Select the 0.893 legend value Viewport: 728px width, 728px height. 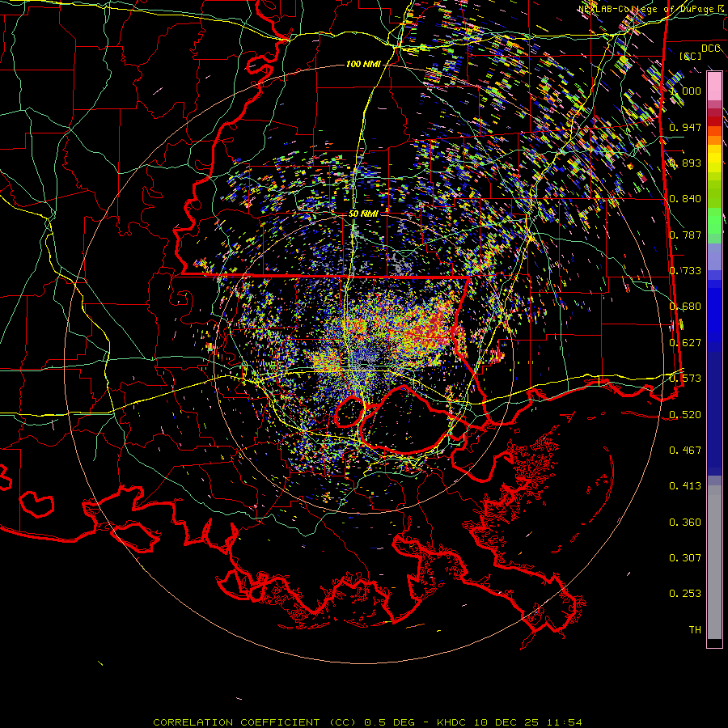coord(685,163)
